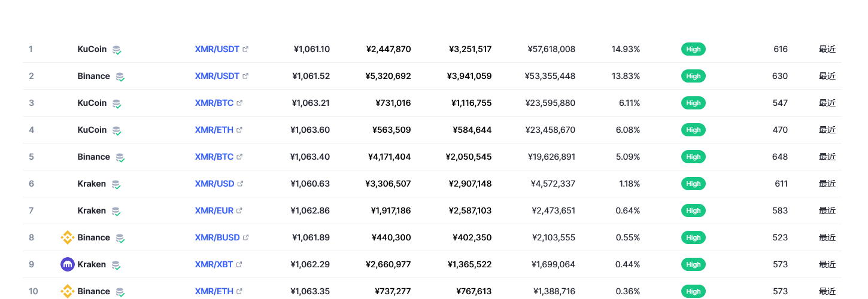Click the Binance logo in row 10

click(x=68, y=291)
